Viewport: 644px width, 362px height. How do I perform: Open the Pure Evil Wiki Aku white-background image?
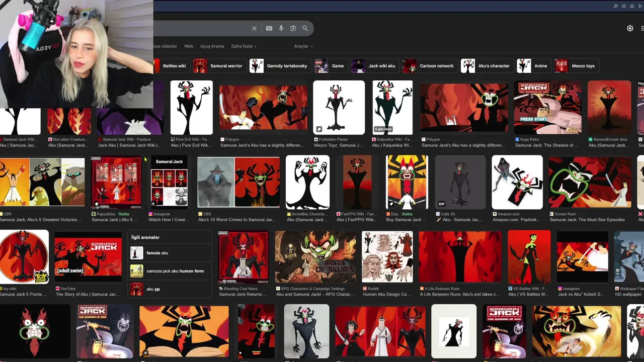[x=191, y=108]
